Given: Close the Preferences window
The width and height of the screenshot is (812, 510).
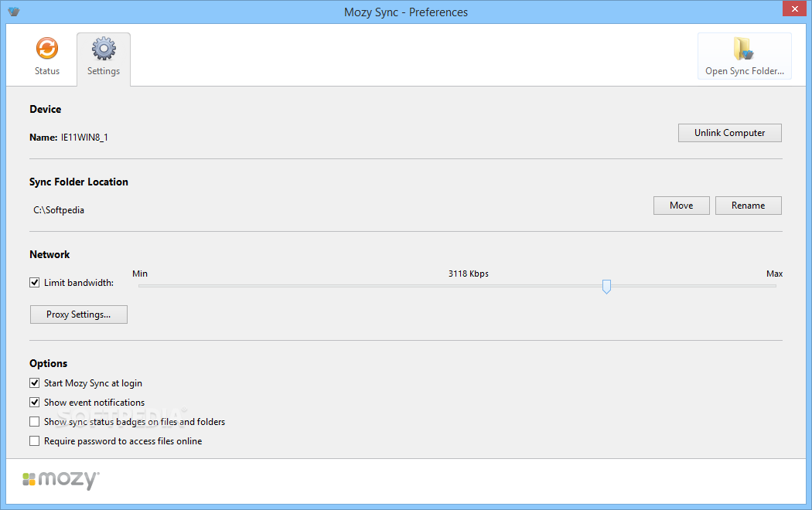Looking at the screenshot, I should [x=794, y=8].
